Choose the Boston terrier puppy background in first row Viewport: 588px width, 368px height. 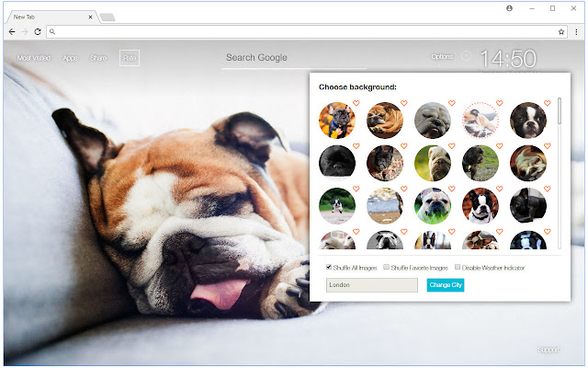(x=528, y=121)
